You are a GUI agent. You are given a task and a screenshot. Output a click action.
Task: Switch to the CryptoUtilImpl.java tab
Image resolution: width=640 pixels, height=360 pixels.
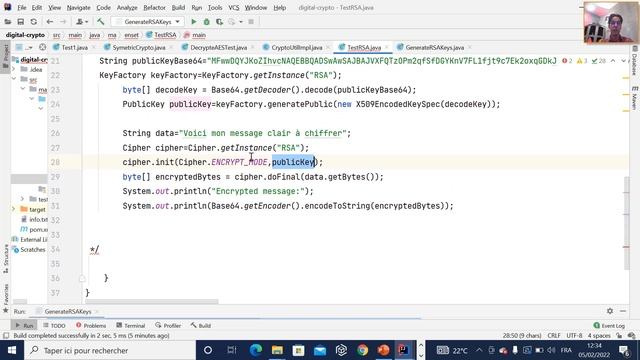(297, 47)
